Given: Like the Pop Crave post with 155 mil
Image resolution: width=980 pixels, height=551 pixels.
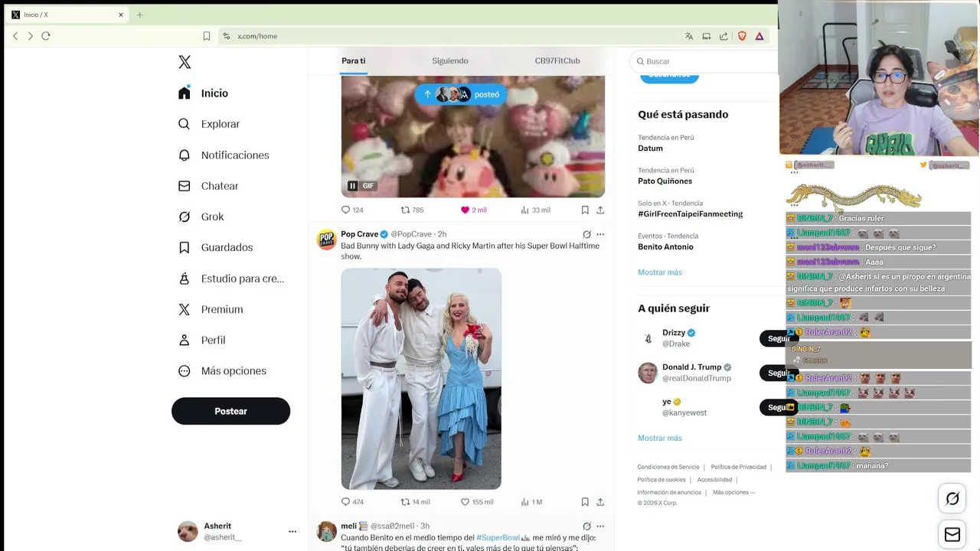Looking at the screenshot, I should coord(477,502).
